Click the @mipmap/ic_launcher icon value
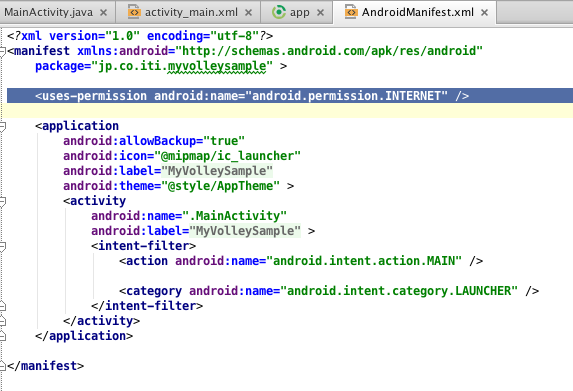Image resolution: width=573 pixels, height=391 pixels. point(227,156)
